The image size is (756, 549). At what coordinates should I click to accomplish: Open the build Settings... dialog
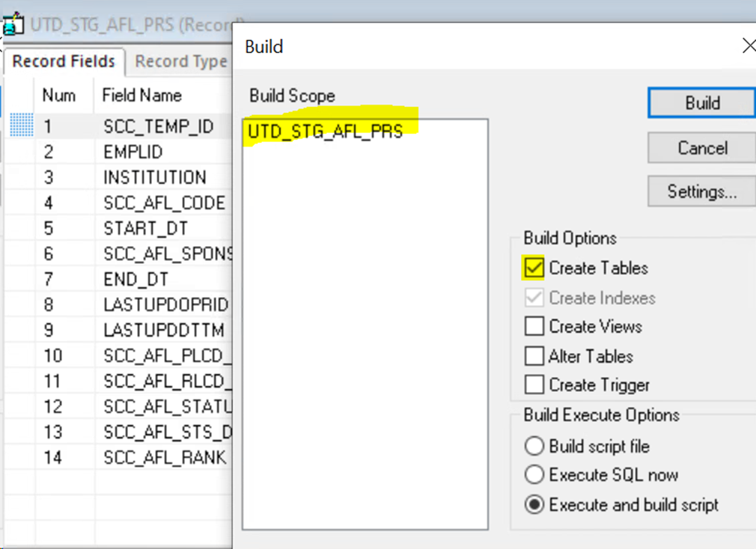701,192
